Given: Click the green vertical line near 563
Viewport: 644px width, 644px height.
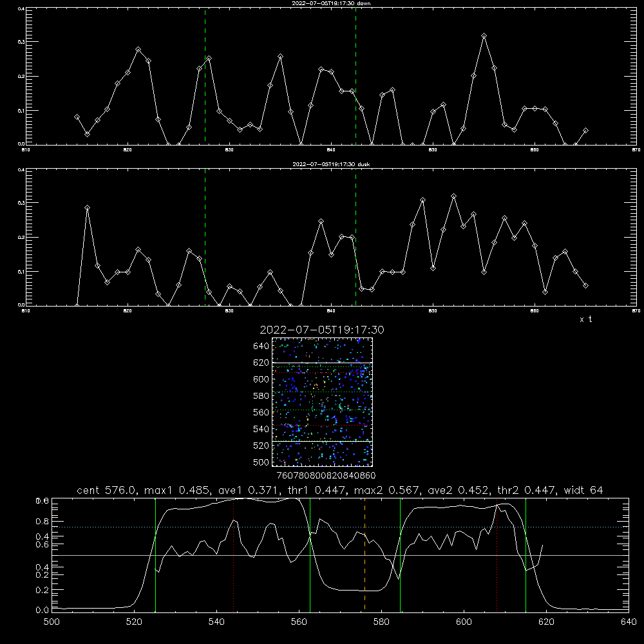Looking at the screenshot, I should [x=310, y=554].
